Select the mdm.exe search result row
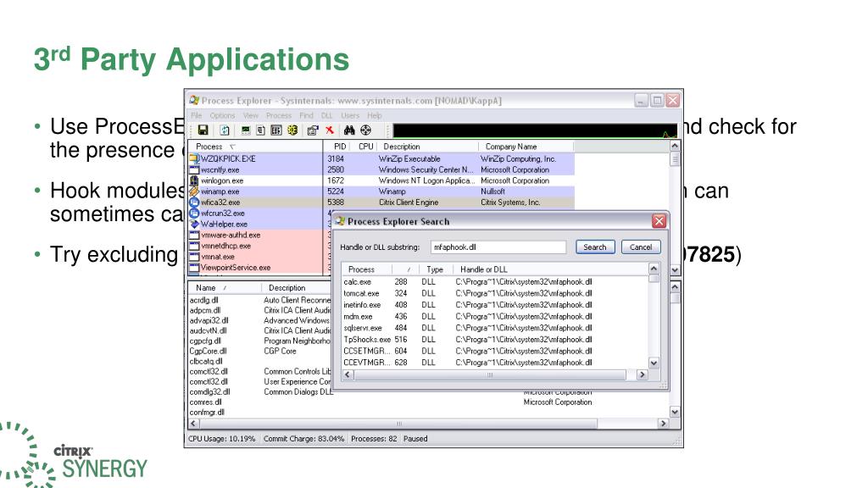The width and height of the screenshot is (868, 488). (x=495, y=317)
